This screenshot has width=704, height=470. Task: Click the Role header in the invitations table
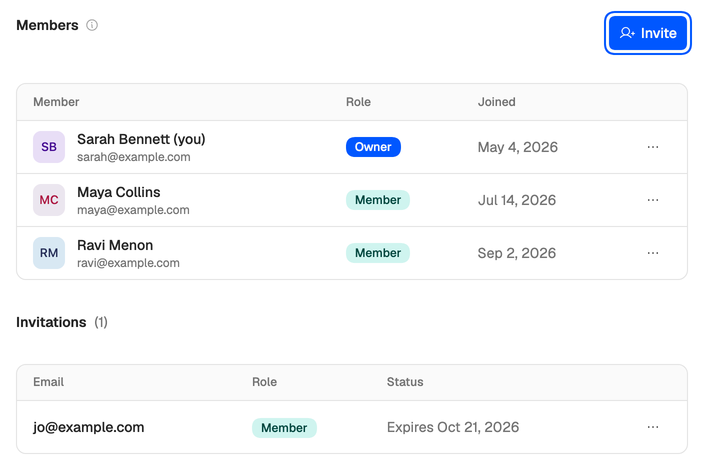(264, 382)
